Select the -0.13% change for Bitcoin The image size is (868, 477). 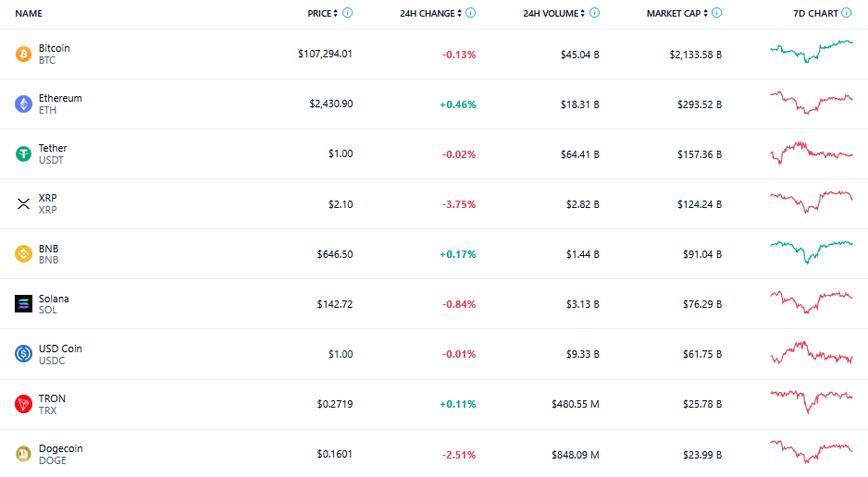[x=459, y=55]
